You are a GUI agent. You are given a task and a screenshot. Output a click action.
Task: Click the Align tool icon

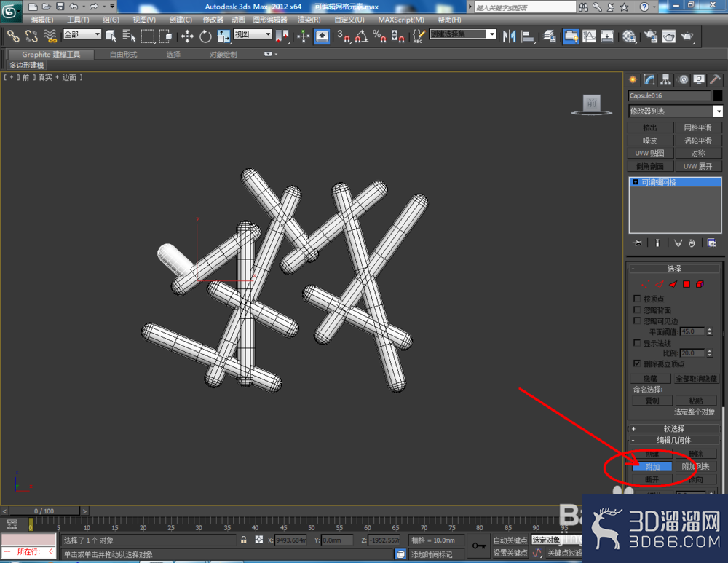point(528,36)
